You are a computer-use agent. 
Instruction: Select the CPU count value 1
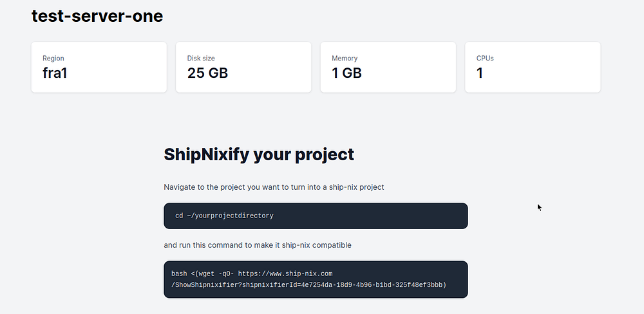pyautogui.click(x=480, y=73)
